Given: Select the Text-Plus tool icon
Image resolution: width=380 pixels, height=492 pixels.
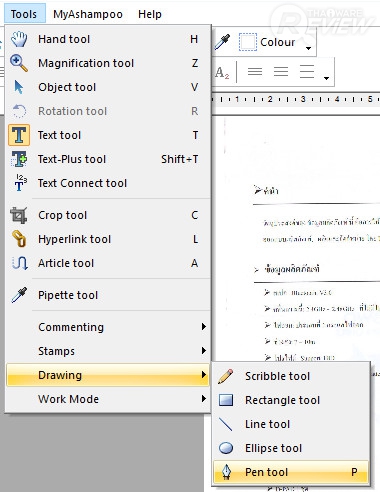Looking at the screenshot, I should (19, 159).
